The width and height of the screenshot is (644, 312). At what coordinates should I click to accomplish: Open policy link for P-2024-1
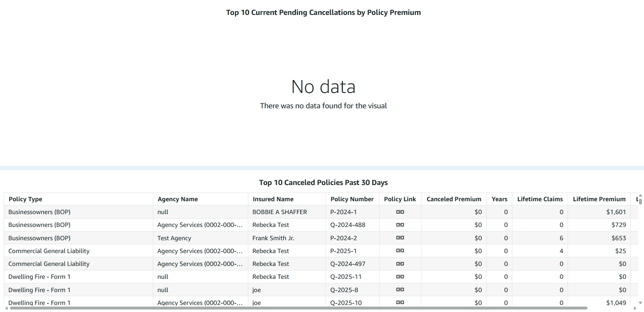point(400,212)
